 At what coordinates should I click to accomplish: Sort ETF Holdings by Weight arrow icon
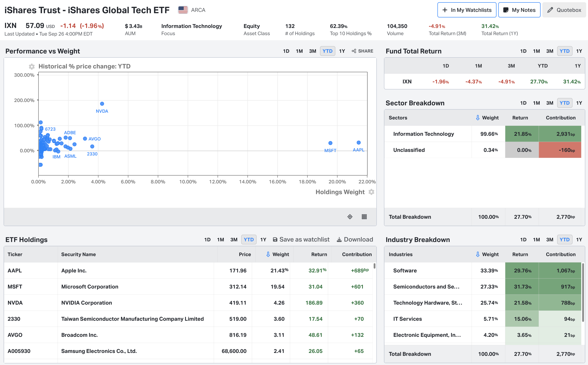tap(268, 254)
